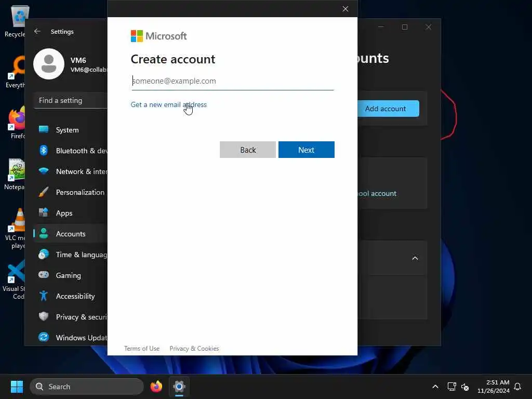This screenshot has height=399, width=532.
Task: Open Apps settings category
Action: [x=71, y=213]
